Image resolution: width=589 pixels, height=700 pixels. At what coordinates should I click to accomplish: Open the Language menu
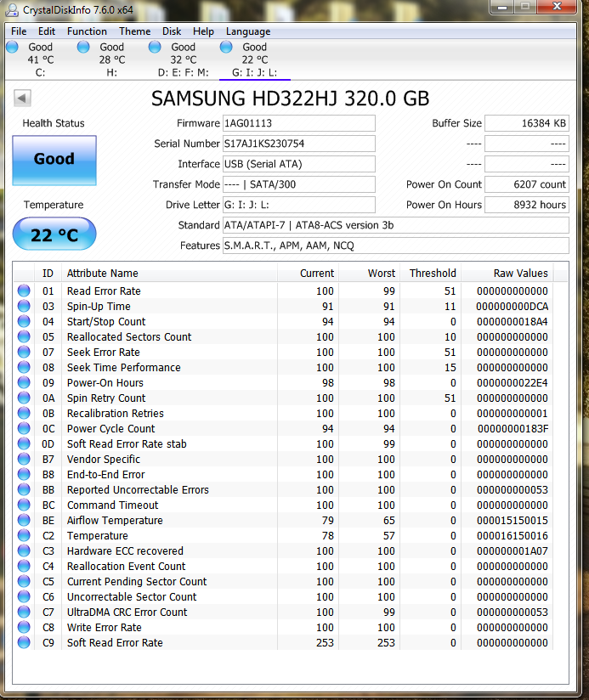point(248,31)
